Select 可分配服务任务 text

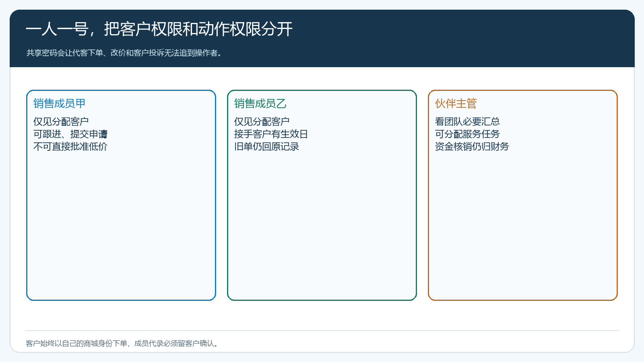click(467, 134)
